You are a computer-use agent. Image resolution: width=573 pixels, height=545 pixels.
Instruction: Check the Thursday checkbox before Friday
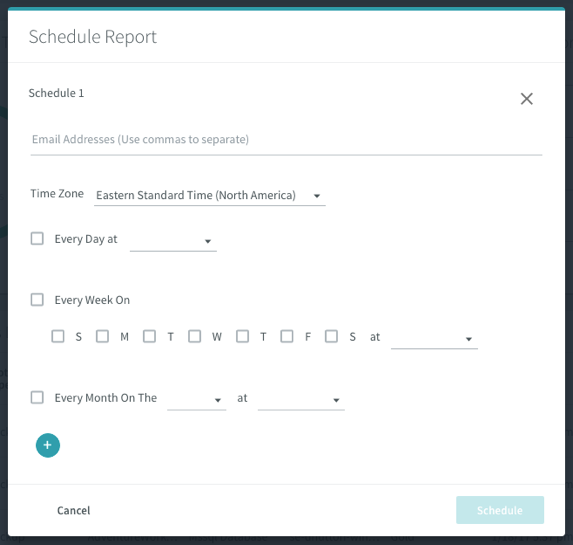(x=243, y=336)
